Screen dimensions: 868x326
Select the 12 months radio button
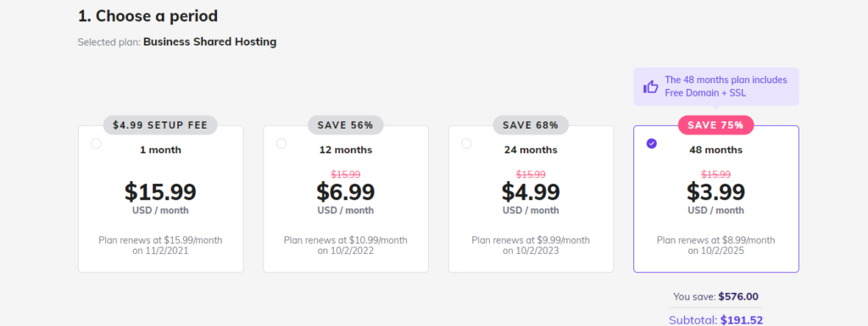[281, 144]
